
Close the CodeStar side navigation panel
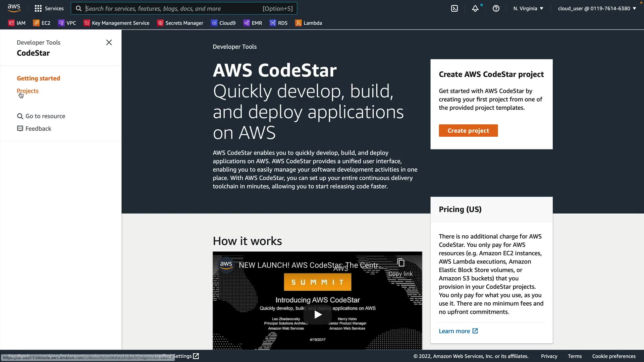pyautogui.click(x=109, y=43)
